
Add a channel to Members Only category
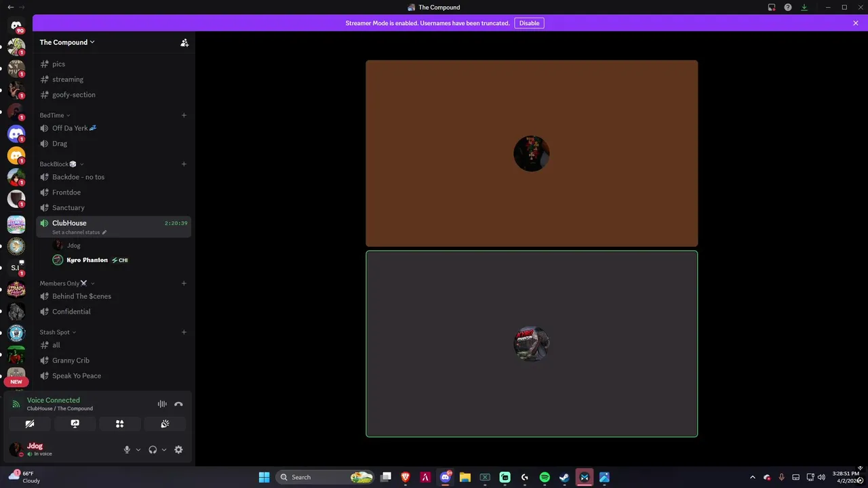184,283
